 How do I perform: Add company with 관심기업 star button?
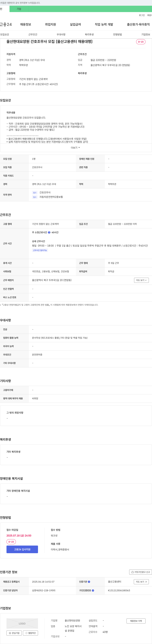click(14, 633)
